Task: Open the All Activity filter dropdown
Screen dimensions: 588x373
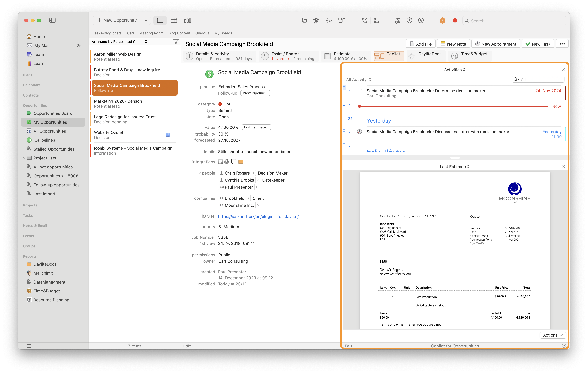Action: 359,79
